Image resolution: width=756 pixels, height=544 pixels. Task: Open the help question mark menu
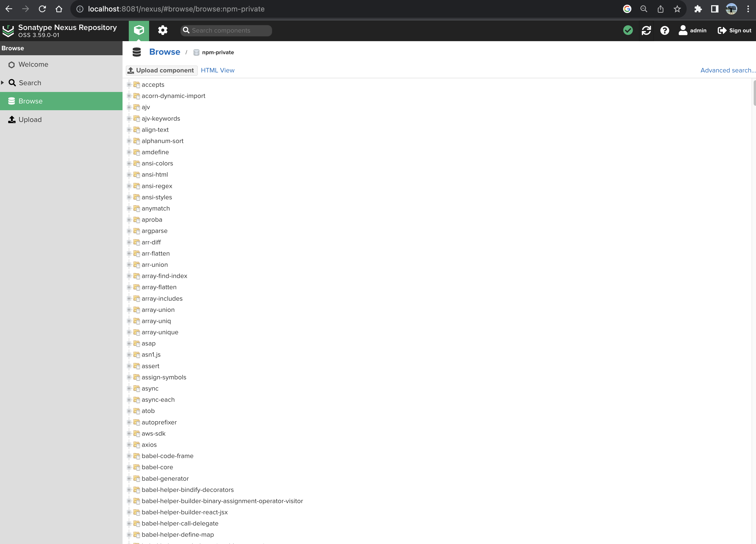tap(664, 30)
